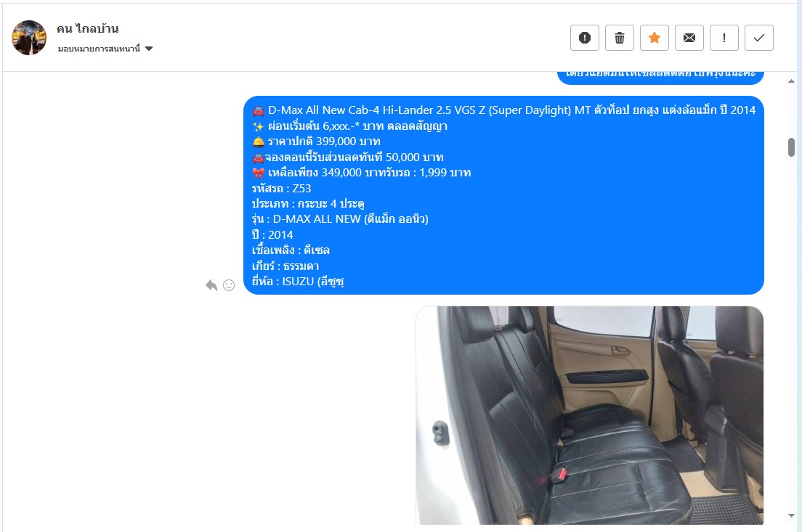
Task: Open contact name คน ไกลบ้าน
Action: point(87,28)
